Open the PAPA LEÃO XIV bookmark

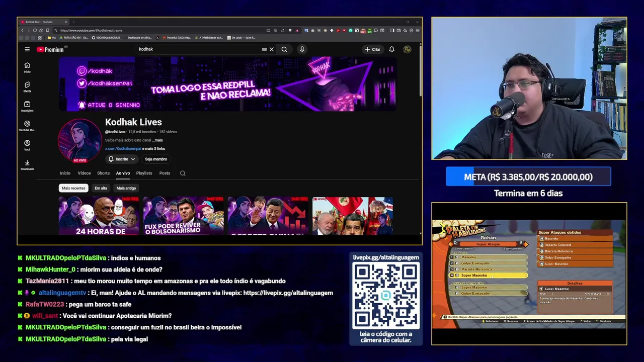(x=74, y=38)
